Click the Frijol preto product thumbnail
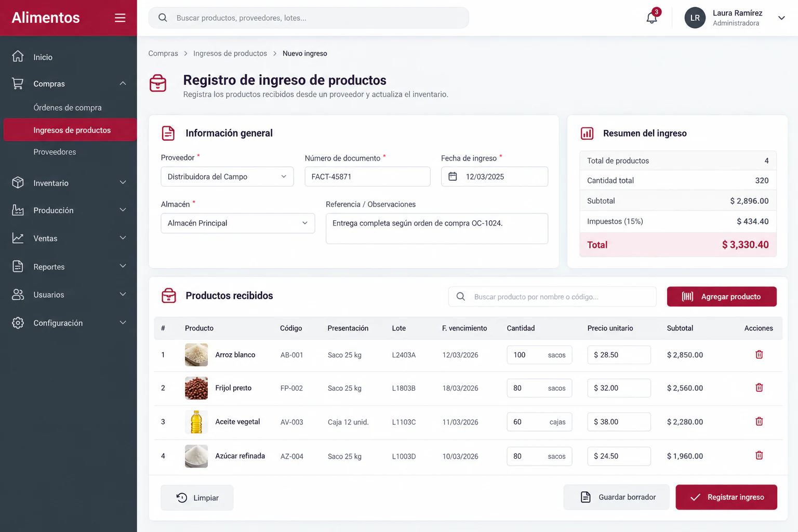798x532 pixels. [x=196, y=388]
